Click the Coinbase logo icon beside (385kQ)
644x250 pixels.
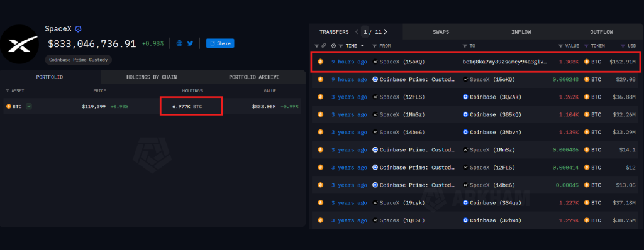pyautogui.click(x=465, y=115)
